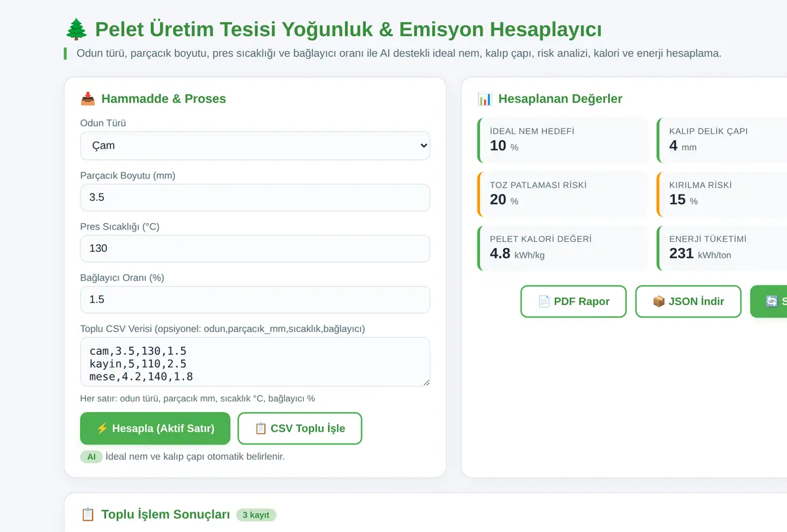Open the Odun Türü dropdown showing Çam
This screenshot has height=532, width=787.
(x=255, y=146)
